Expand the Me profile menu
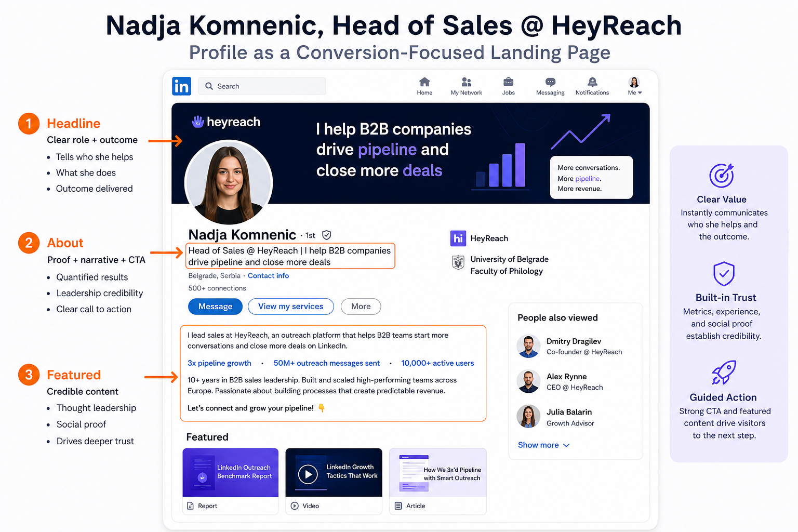The image size is (798, 532). pyautogui.click(x=634, y=86)
